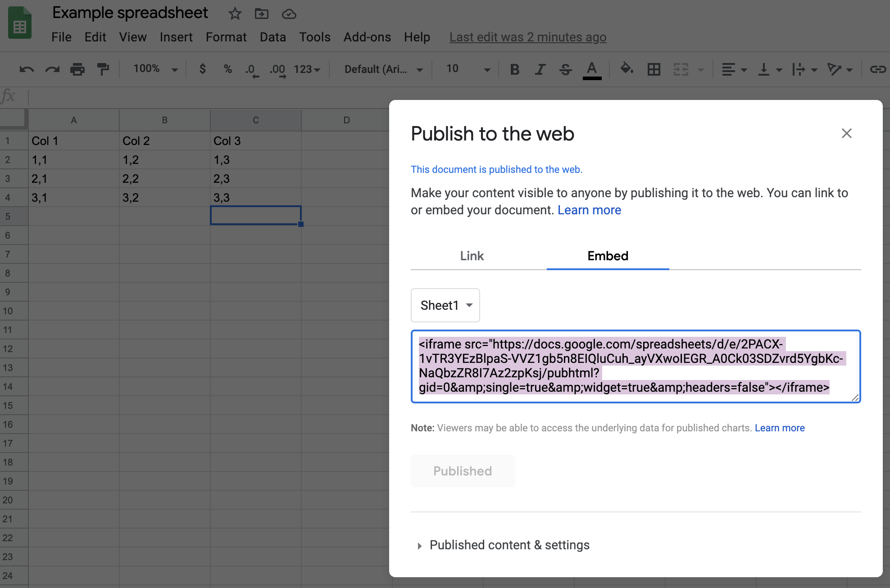Toggle strikethrough formatting
The width and height of the screenshot is (890, 588).
pos(566,69)
